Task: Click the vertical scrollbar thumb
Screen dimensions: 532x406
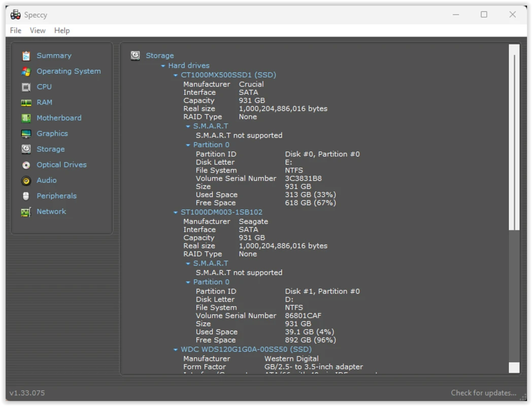Action: [514, 137]
